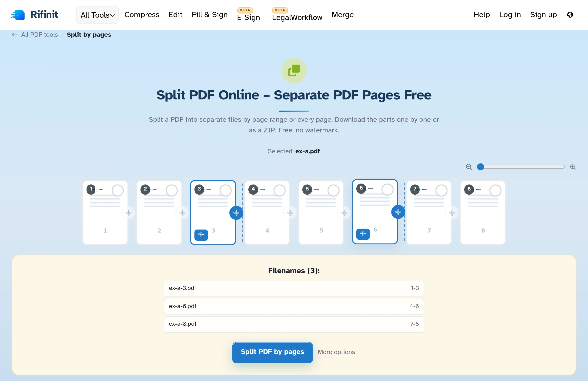Click the Split PDF by pages button
Screen dimensions: 588x381
pyautogui.click(x=272, y=352)
